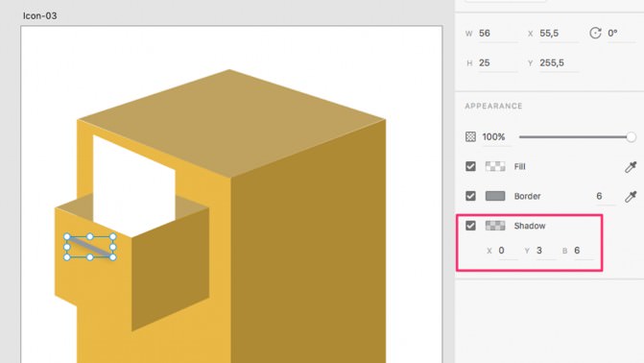
Task: Open the Border color swatch
Action: (x=495, y=196)
